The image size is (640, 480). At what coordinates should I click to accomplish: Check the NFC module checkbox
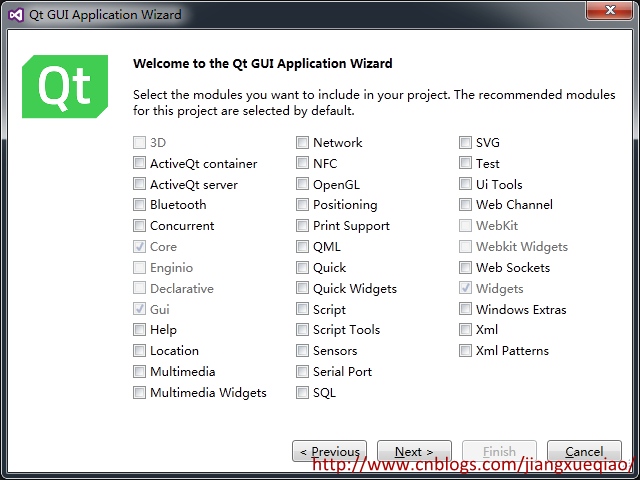[x=302, y=163]
